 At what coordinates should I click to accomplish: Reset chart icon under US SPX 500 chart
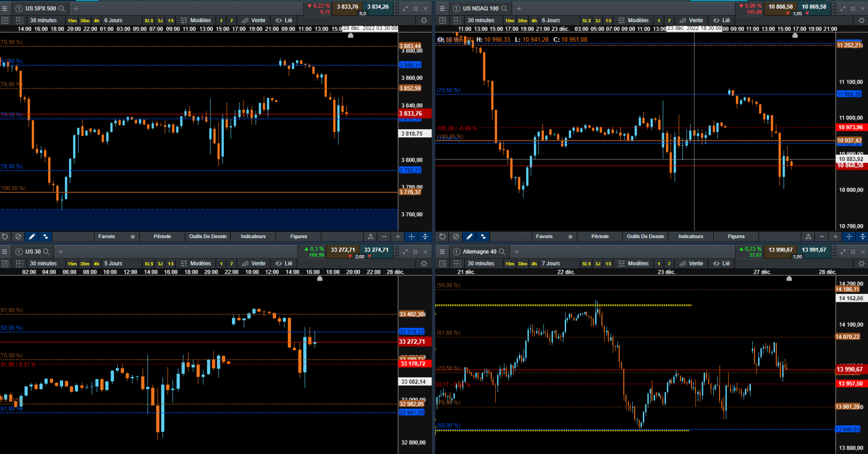[x=5, y=237]
